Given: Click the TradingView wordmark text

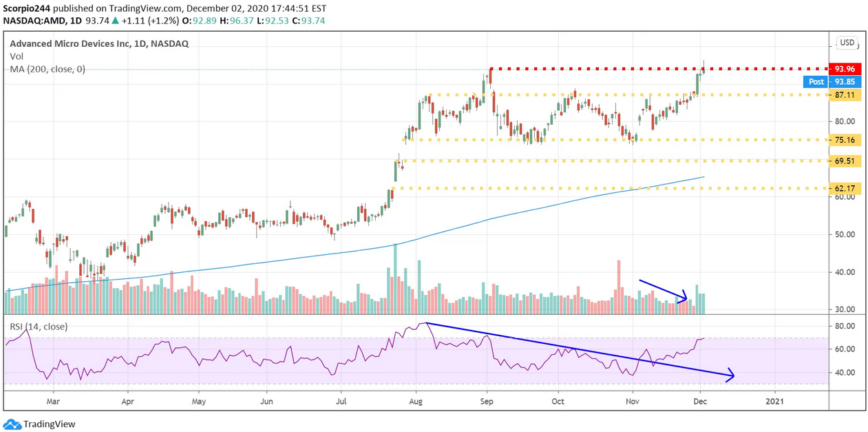Looking at the screenshot, I should 50,424.
